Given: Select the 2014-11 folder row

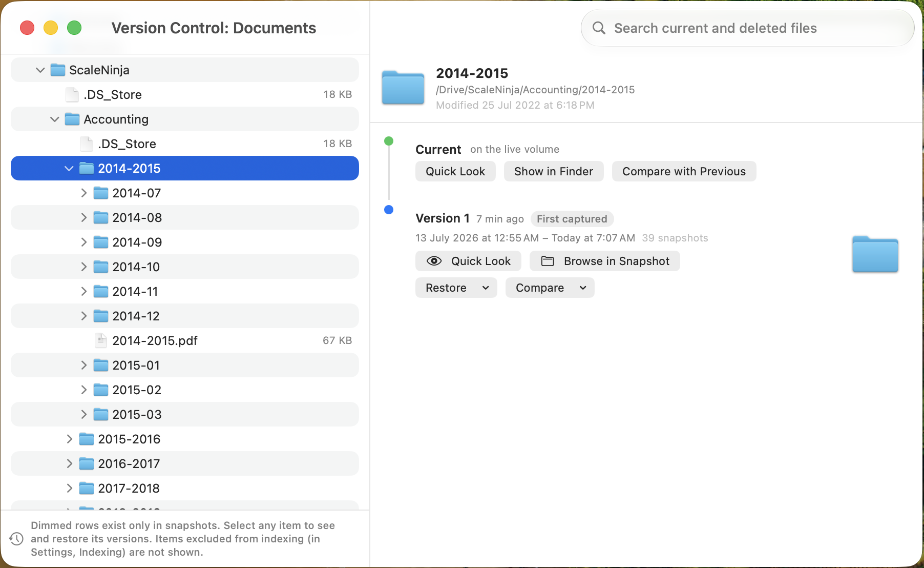Looking at the screenshot, I should point(185,291).
